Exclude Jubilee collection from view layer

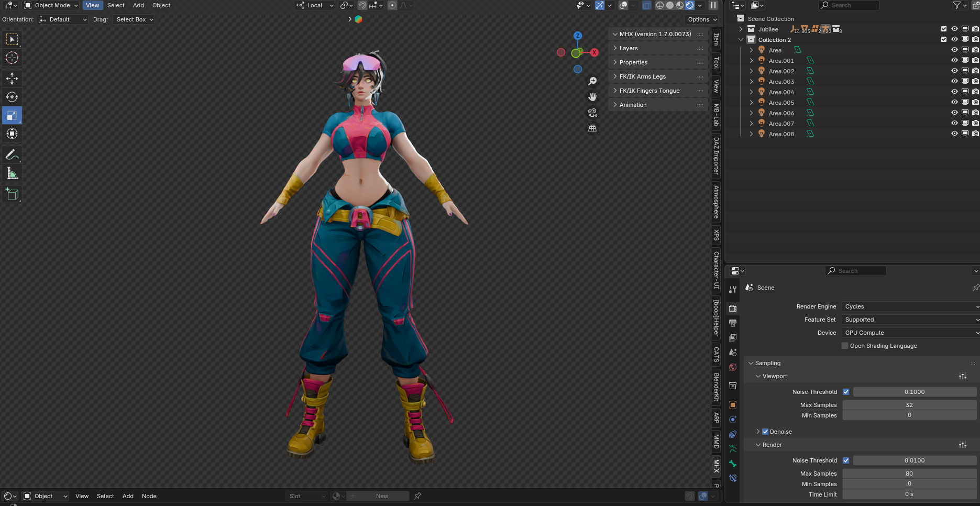tap(944, 29)
